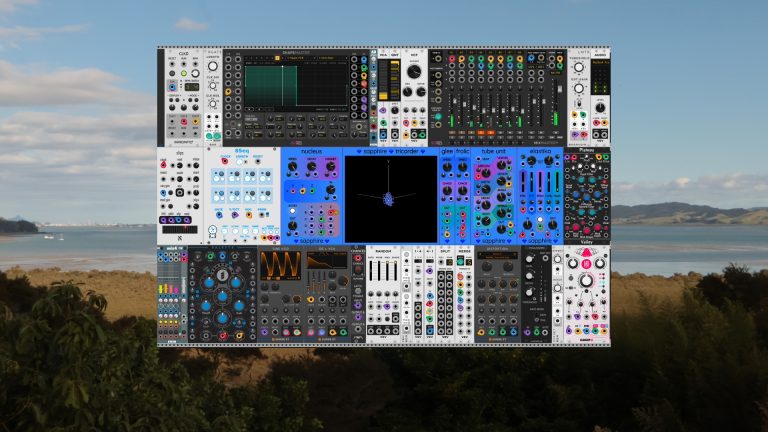Select highlighted channel 8 tab in ShapeMaster

point(277,58)
